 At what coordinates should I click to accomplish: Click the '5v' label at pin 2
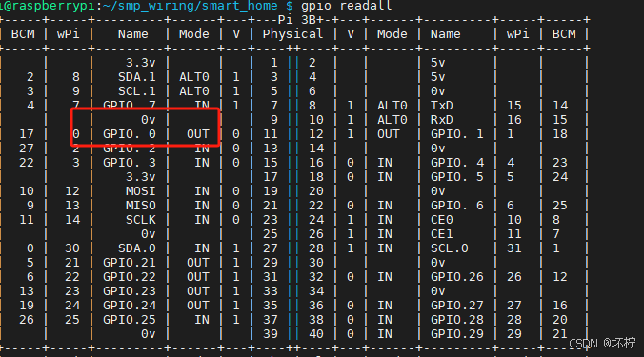click(x=437, y=63)
